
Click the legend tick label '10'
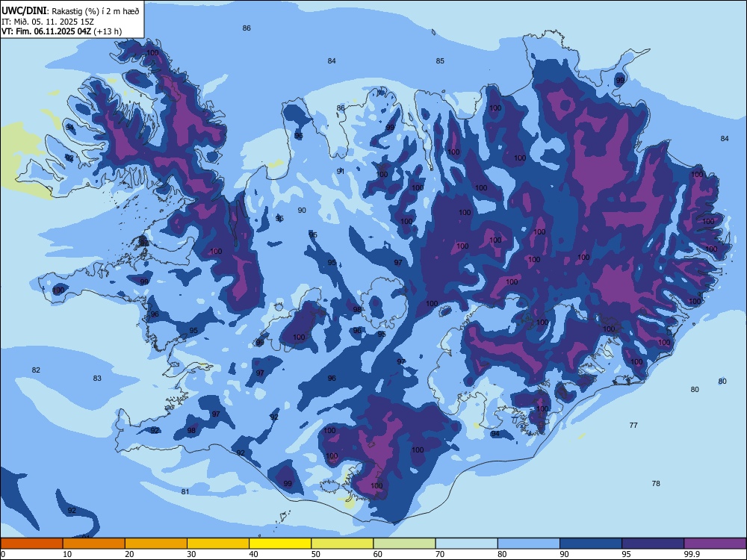[67, 554]
